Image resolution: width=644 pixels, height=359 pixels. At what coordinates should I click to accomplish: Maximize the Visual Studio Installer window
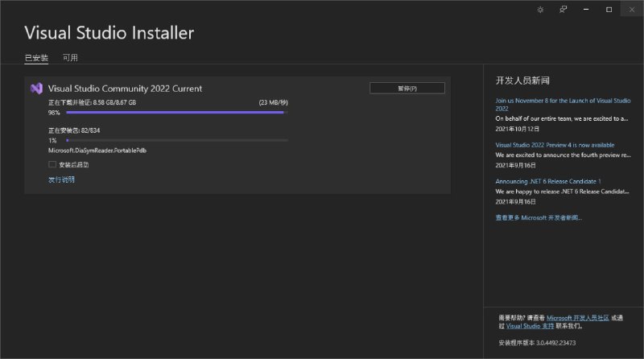pos(609,10)
